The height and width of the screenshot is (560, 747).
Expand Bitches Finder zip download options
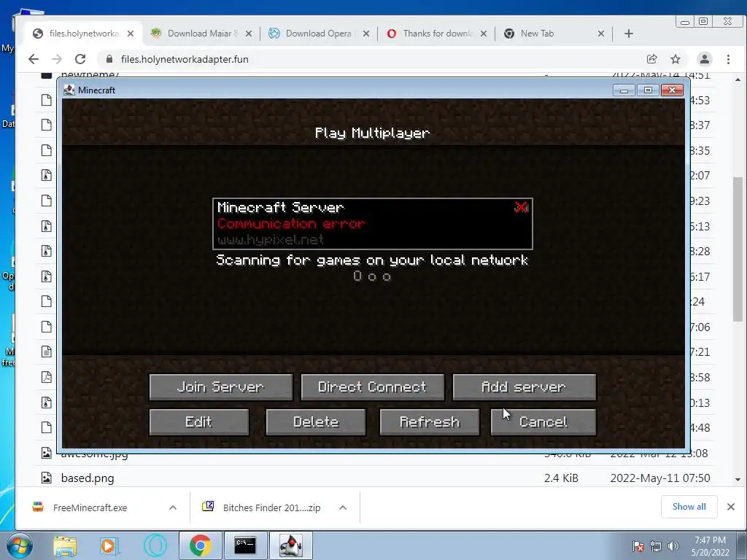tap(343, 507)
